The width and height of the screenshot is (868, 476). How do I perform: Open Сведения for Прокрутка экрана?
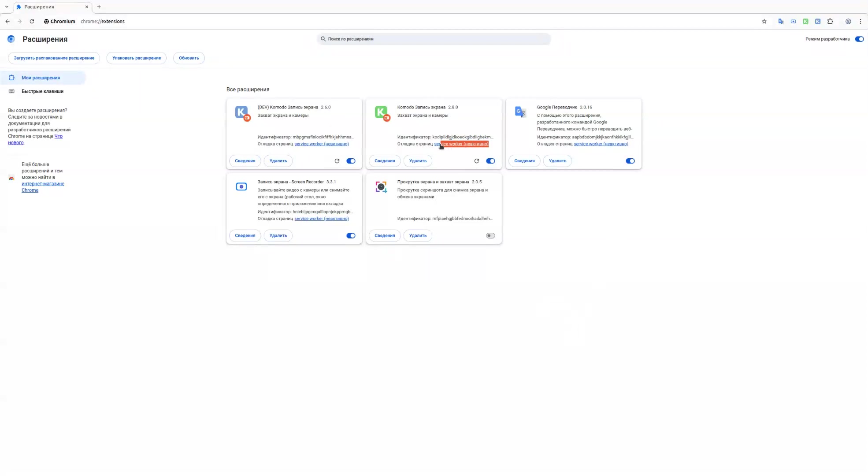click(385, 235)
